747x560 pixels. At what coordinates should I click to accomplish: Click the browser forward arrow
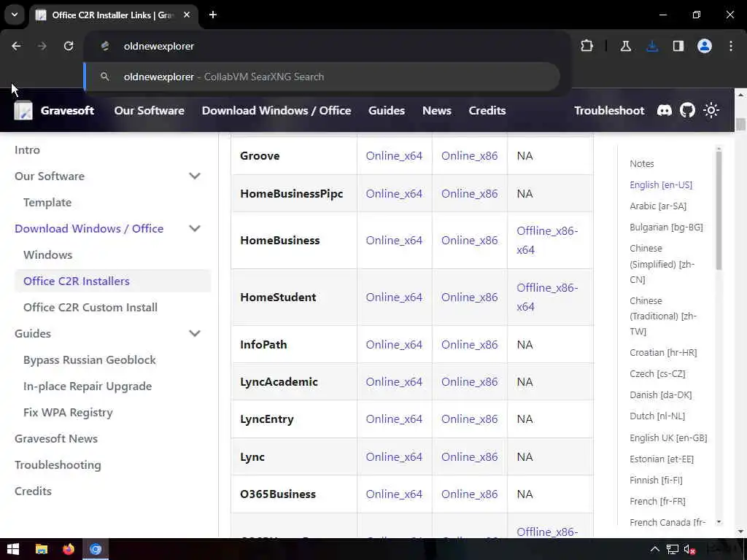coord(42,46)
